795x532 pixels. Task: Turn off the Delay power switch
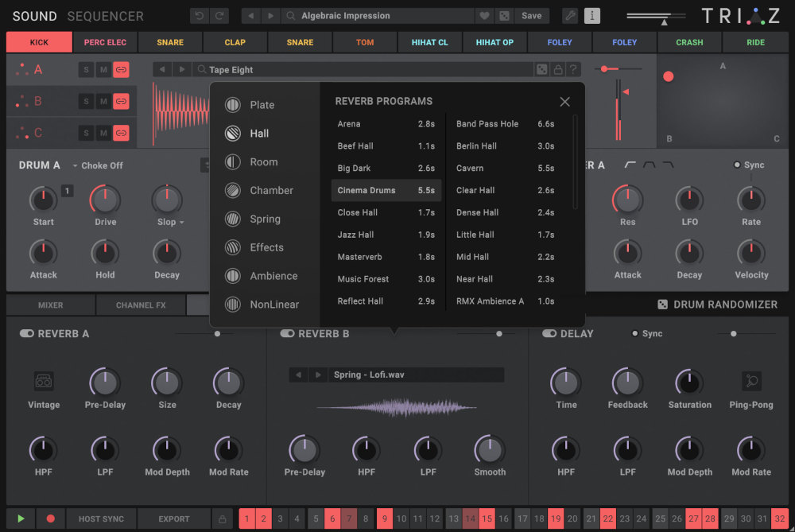[x=549, y=334]
